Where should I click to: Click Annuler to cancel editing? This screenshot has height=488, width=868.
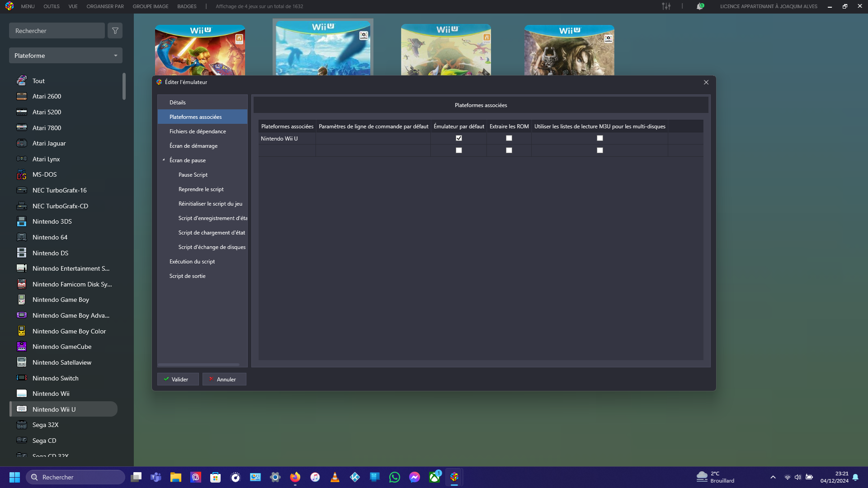point(224,379)
